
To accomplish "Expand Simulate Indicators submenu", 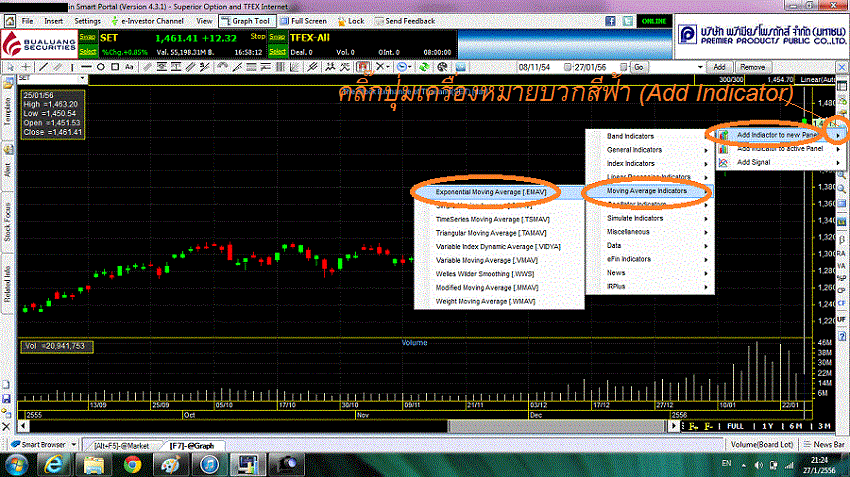I will tap(649, 218).
